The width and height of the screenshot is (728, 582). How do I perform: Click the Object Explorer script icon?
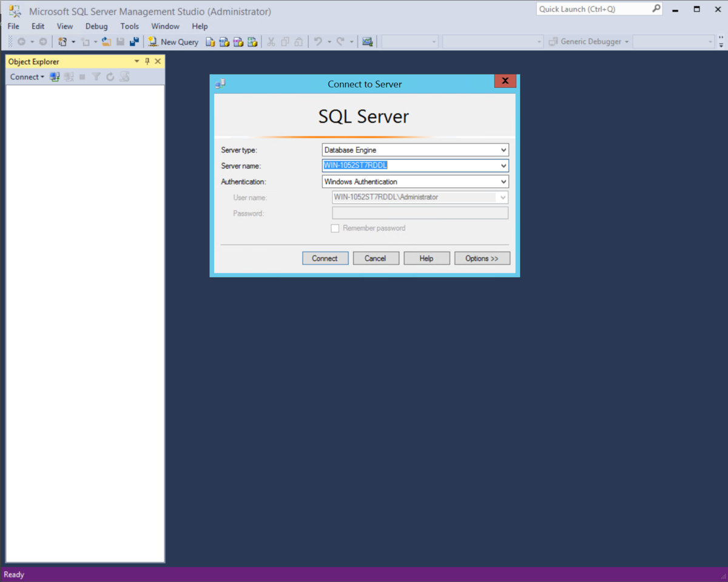click(x=124, y=77)
